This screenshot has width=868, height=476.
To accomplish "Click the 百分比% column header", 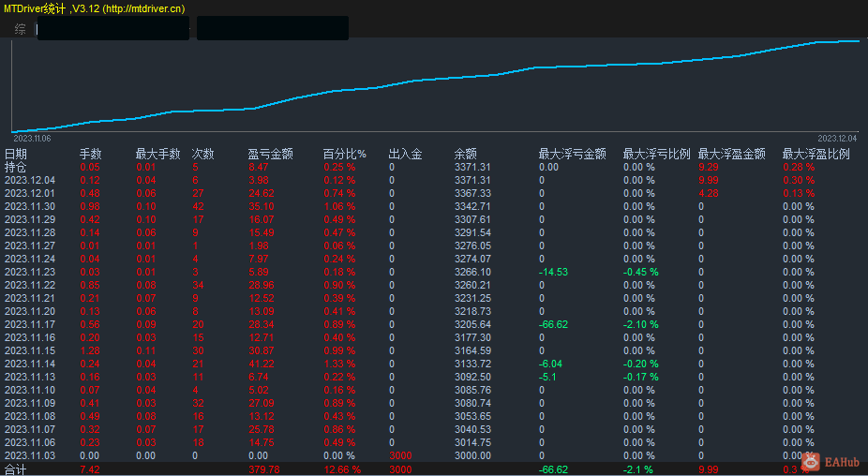I will pos(344,154).
